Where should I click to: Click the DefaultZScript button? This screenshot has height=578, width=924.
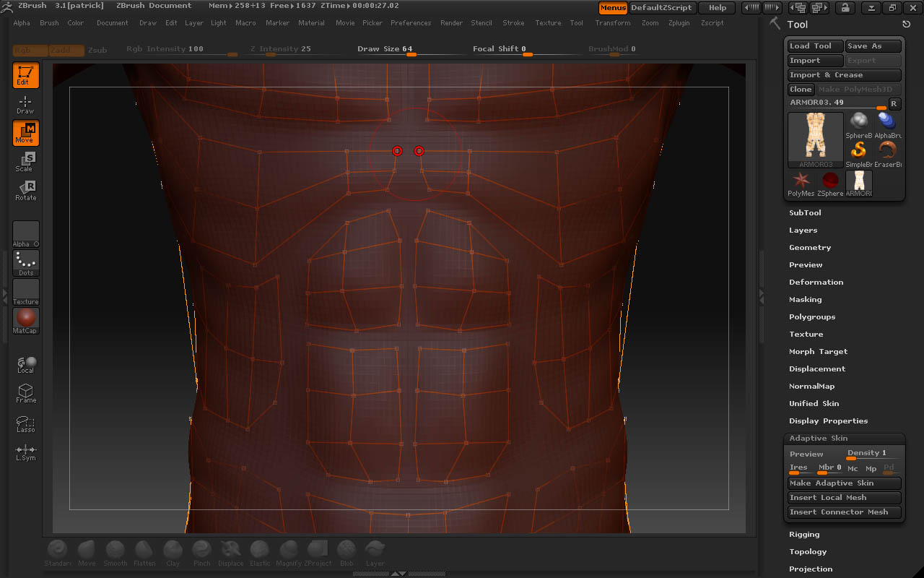[x=662, y=8]
